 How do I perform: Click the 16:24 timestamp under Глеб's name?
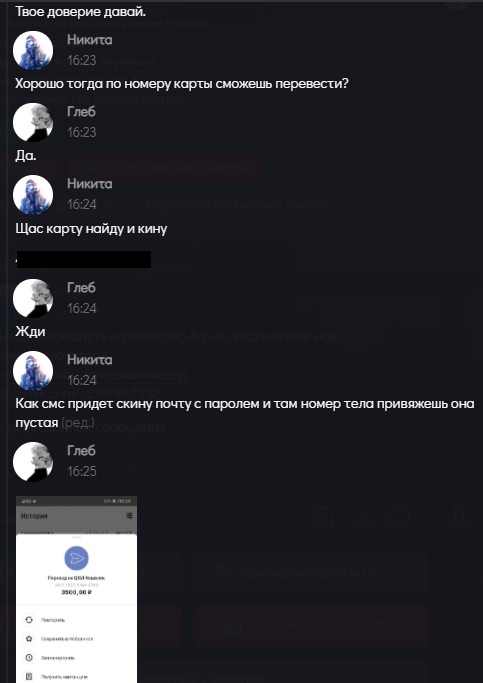tap(81, 308)
